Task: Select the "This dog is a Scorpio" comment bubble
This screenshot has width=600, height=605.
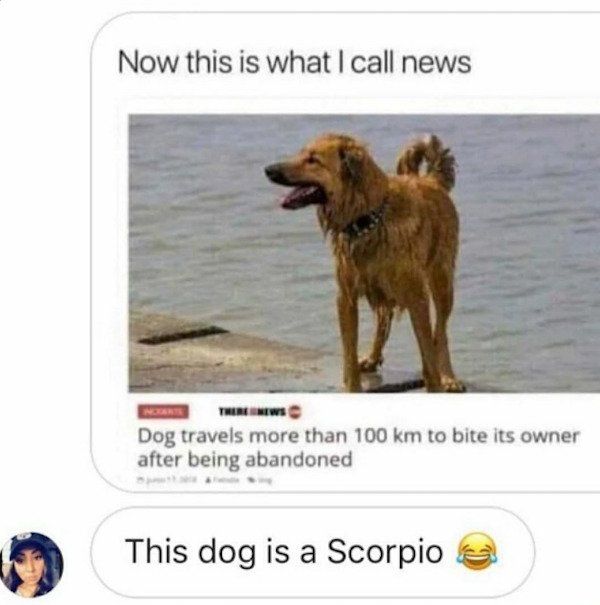Action: coord(313,553)
